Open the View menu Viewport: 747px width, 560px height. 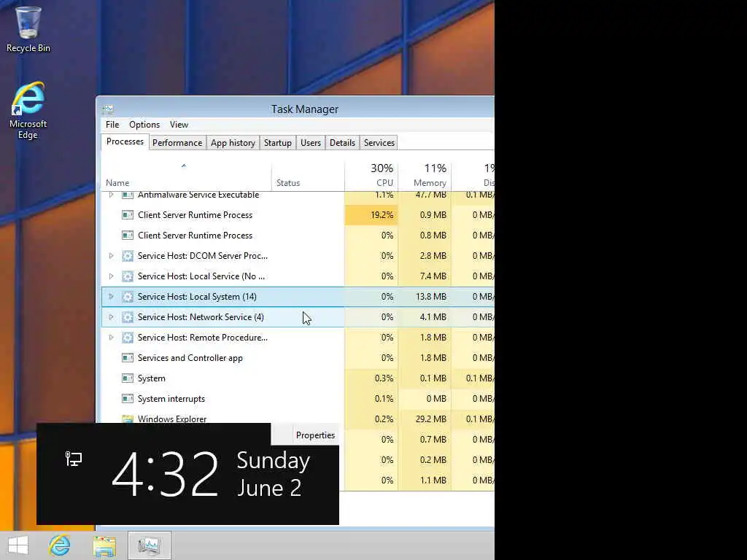[x=179, y=125]
